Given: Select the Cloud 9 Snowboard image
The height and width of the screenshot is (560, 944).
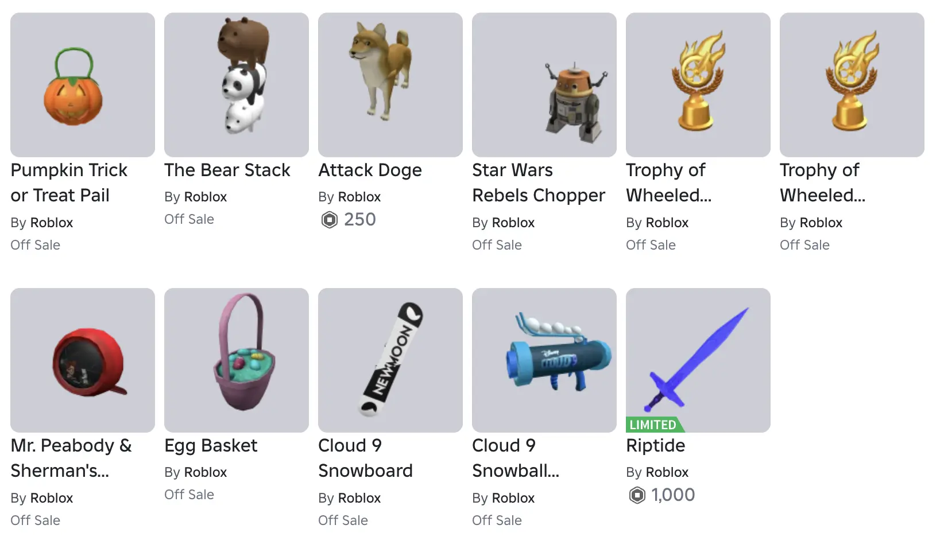Looking at the screenshot, I should [390, 360].
